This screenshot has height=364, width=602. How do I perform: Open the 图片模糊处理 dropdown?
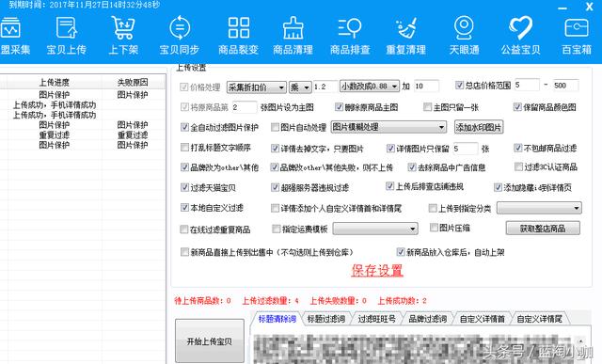388,127
